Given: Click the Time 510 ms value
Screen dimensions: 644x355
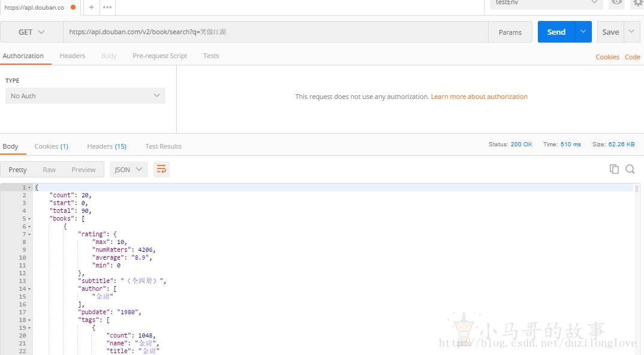Looking at the screenshot, I should tap(570, 144).
